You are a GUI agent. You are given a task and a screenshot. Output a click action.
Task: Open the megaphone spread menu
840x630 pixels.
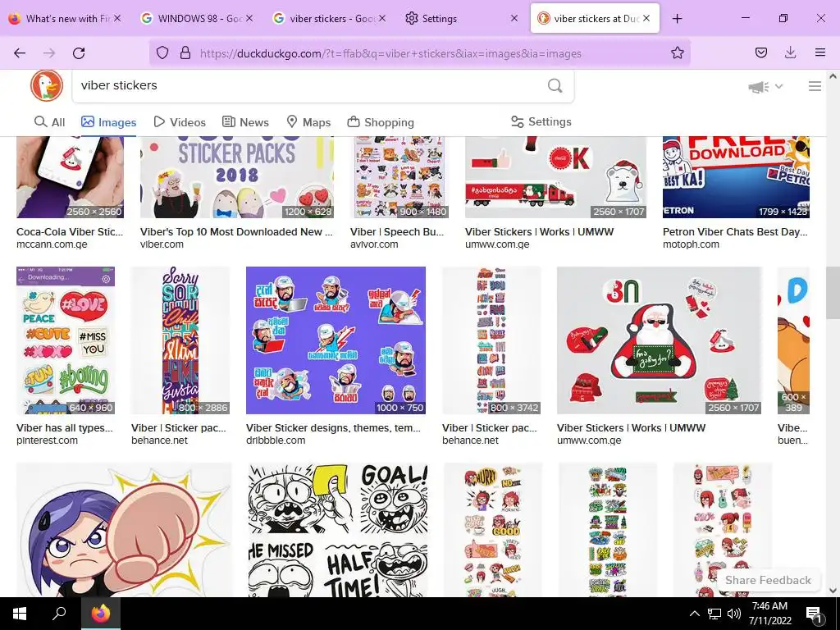point(765,86)
